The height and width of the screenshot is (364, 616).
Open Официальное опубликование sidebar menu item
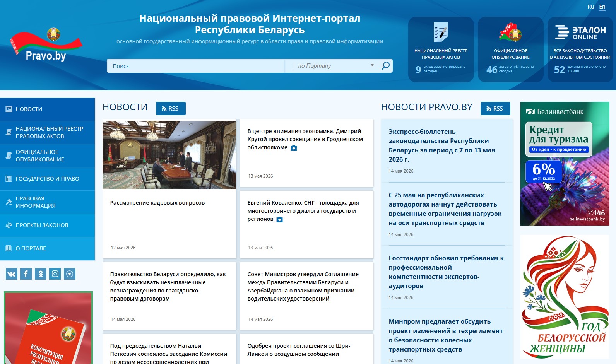[47, 156]
